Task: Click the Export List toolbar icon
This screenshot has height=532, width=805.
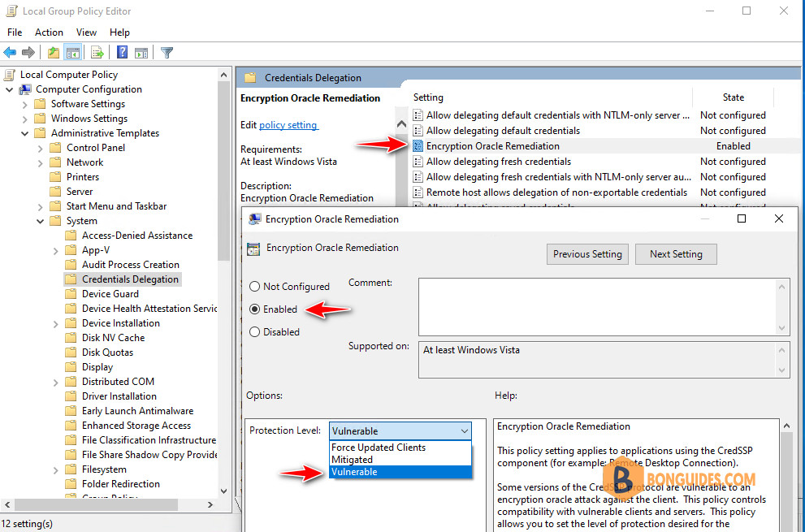Action: coord(97,52)
